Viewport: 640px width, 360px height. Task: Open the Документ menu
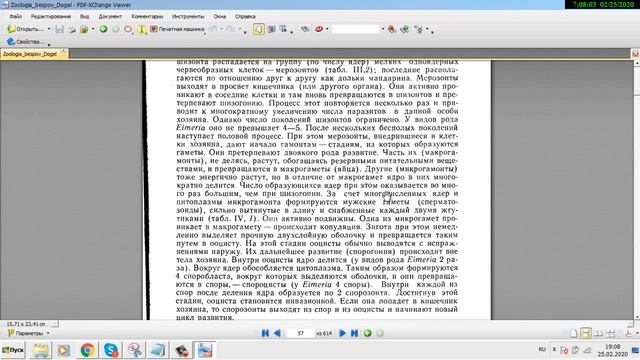(110, 16)
